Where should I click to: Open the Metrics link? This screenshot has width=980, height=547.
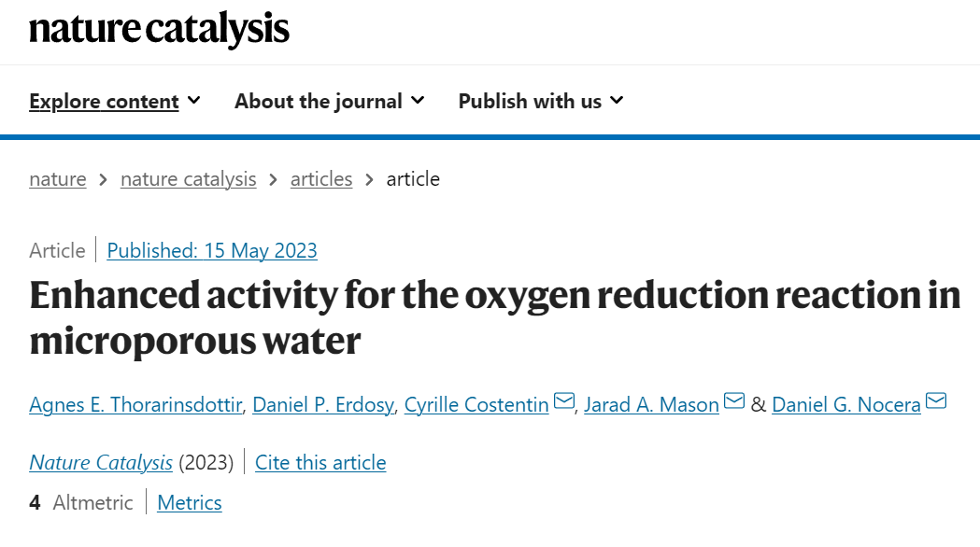(x=190, y=503)
